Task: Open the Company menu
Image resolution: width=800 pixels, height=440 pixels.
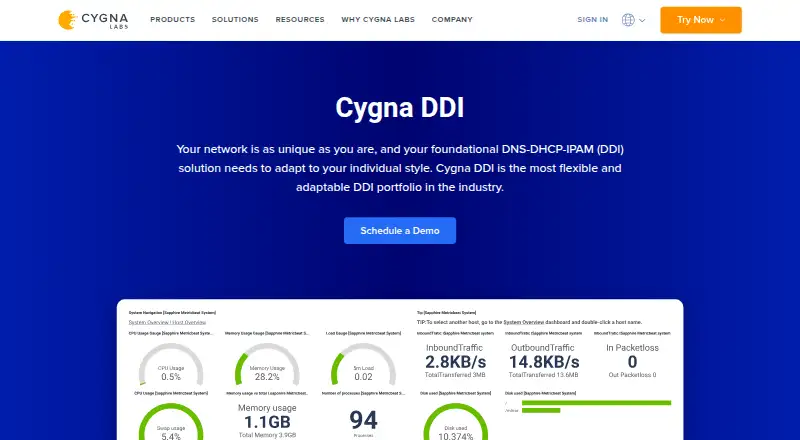Action: point(452,19)
